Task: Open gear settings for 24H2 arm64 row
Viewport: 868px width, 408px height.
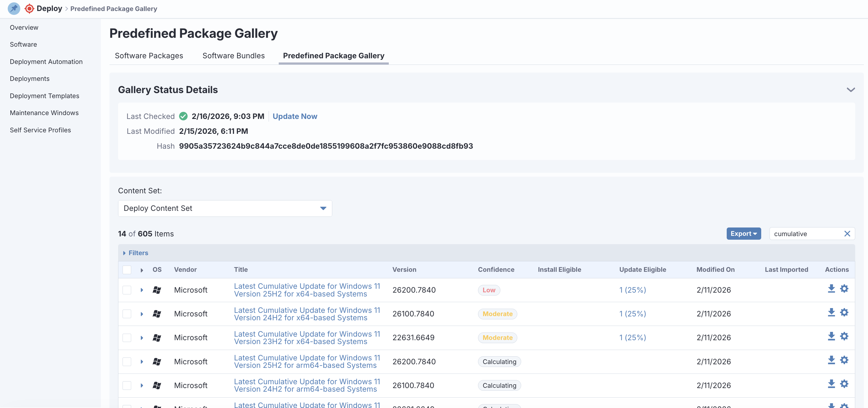Action: coord(844,384)
